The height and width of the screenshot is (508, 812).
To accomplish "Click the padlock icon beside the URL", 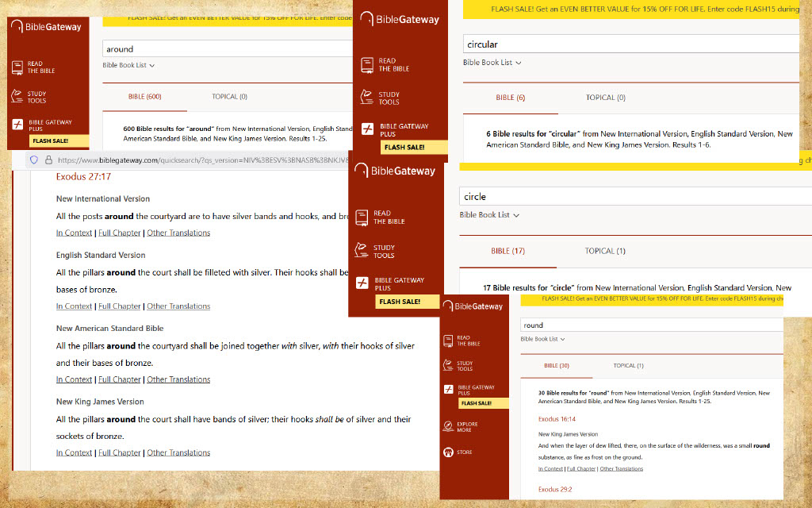I will pyautogui.click(x=47, y=160).
